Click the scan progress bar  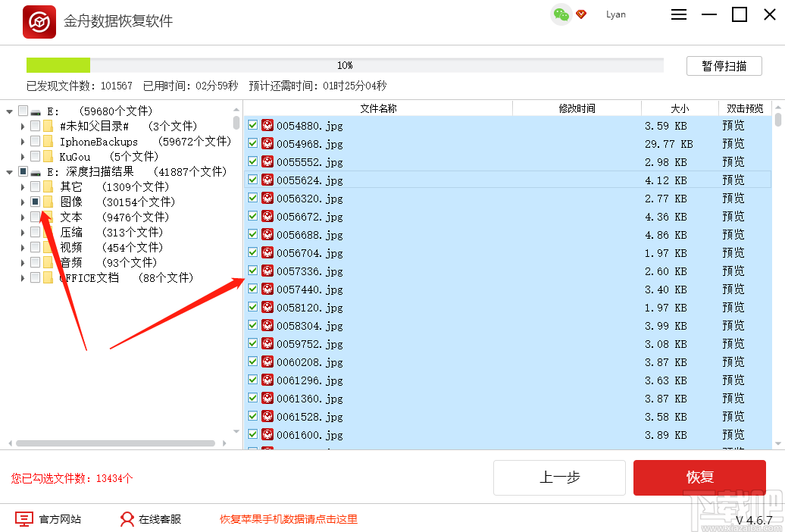tap(345, 65)
